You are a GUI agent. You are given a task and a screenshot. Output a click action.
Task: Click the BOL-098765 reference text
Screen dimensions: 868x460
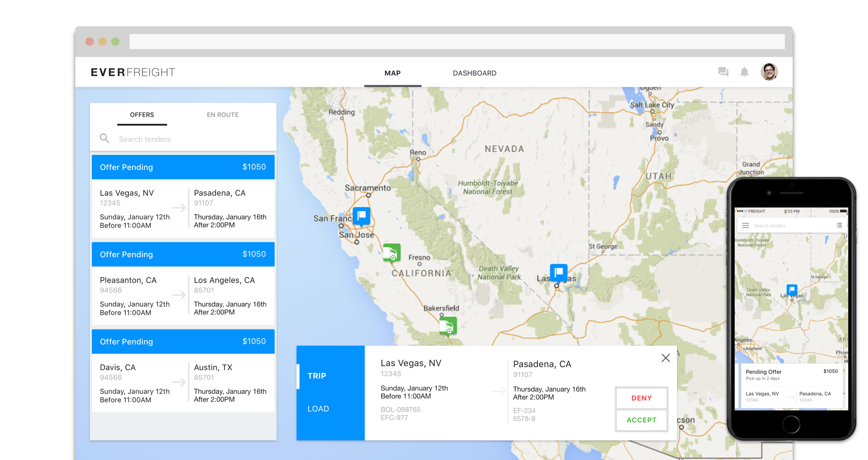pyautogui.click(x=400, y=409)
